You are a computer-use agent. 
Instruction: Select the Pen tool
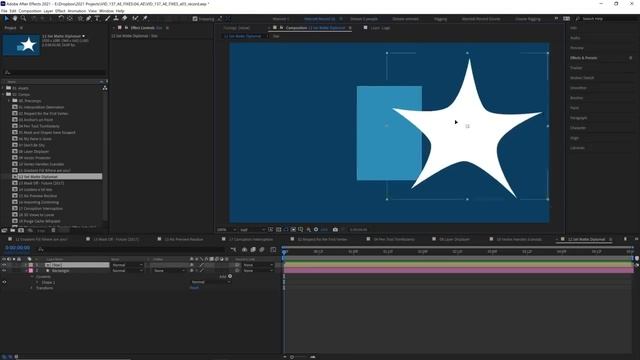tap(89, 19)
